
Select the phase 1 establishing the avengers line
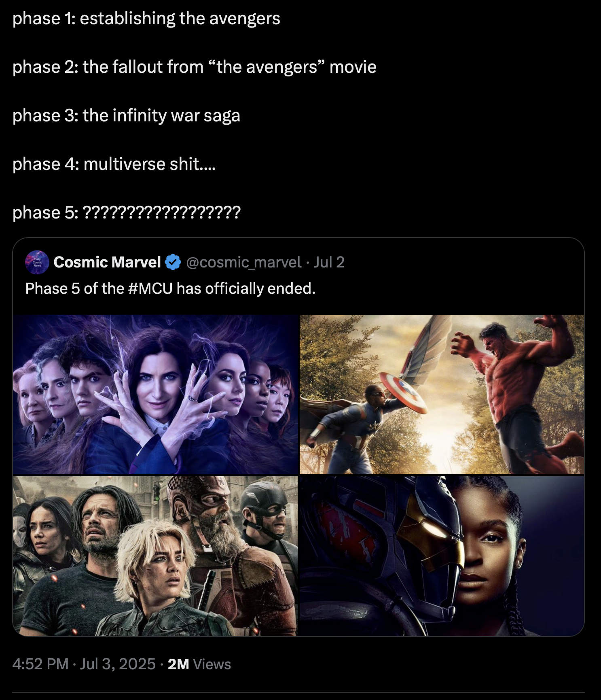[146, 19]
